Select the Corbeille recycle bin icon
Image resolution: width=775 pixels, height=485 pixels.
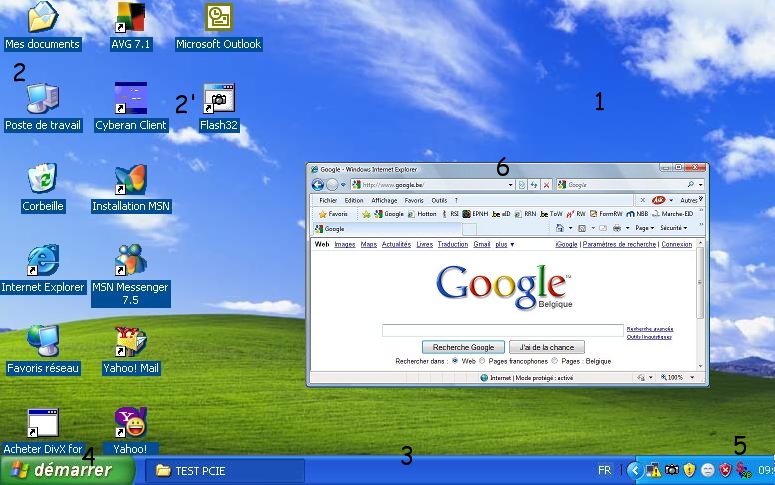point(43,178)
